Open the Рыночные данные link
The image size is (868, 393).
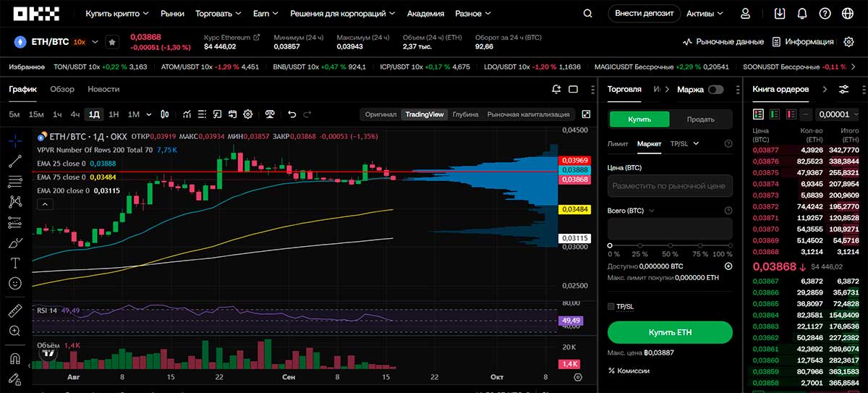[x=724, y=42]
